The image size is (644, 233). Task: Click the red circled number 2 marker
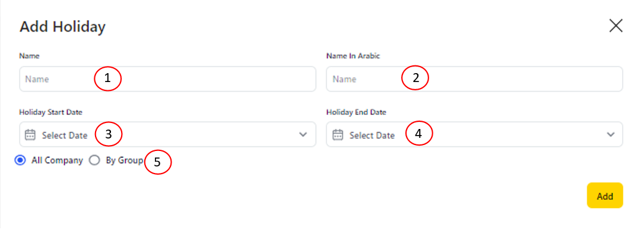coord(415,78)
